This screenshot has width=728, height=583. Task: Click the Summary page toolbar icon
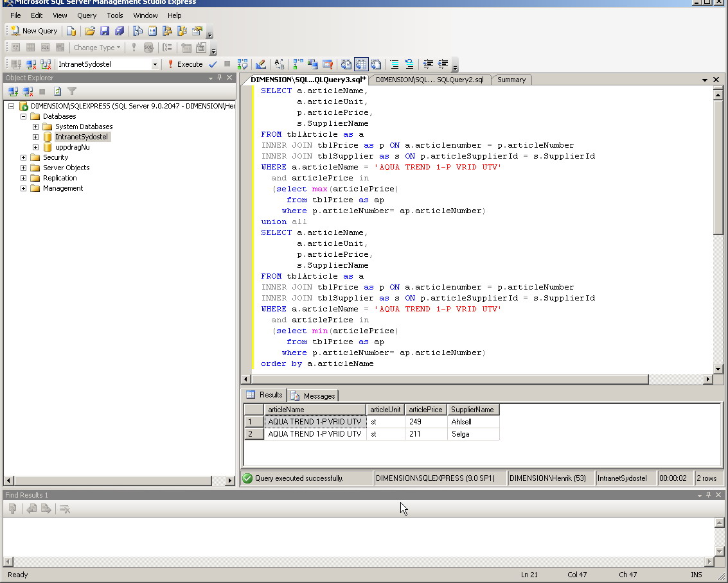tap(153, 31)
